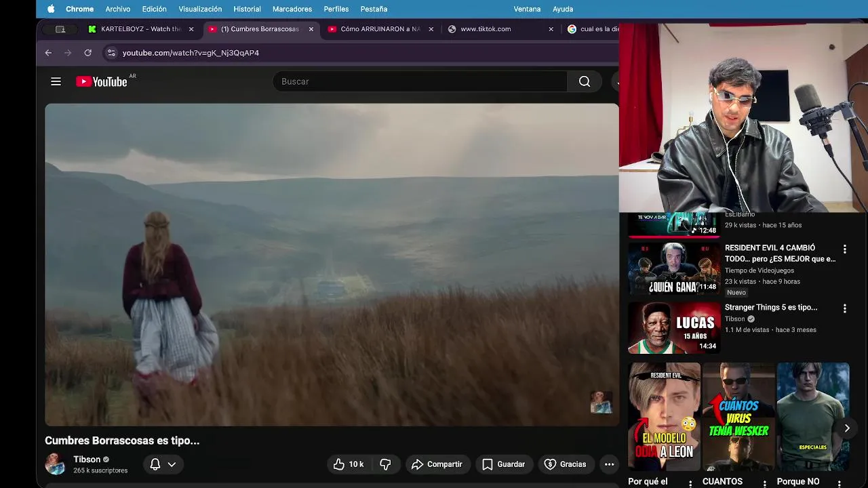Viewport: 868px width, 488px height.
Task: Dislike the video
Action: pos(385,464)
